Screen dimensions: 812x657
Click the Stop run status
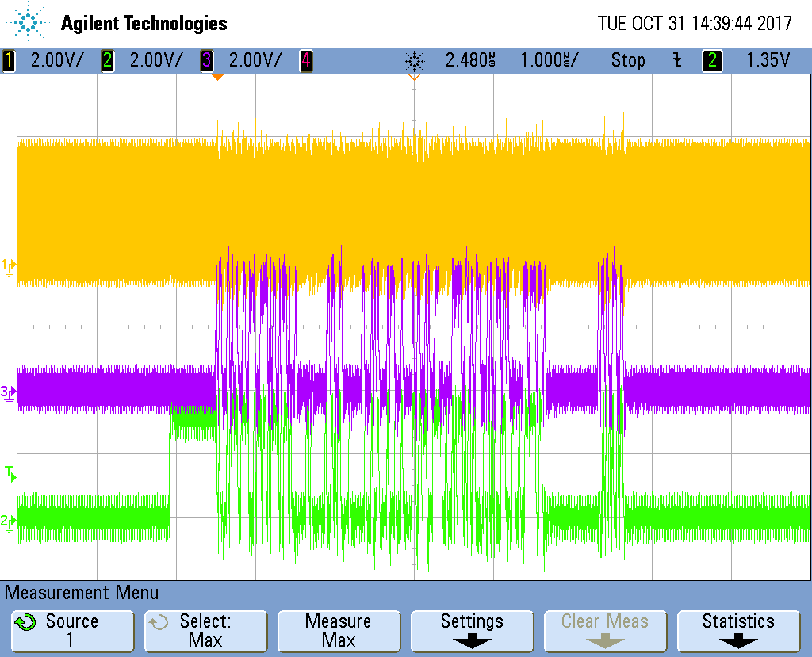[628, 60]
